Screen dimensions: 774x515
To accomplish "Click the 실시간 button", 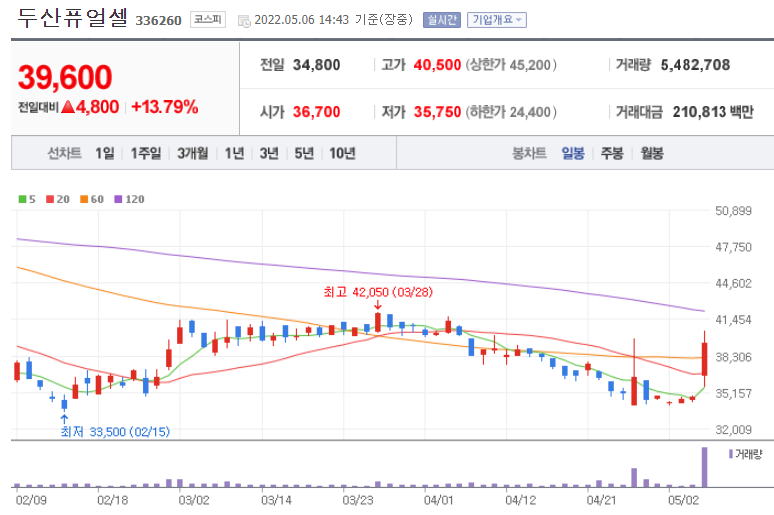I will pyautogui.click(x=441, y=20).
